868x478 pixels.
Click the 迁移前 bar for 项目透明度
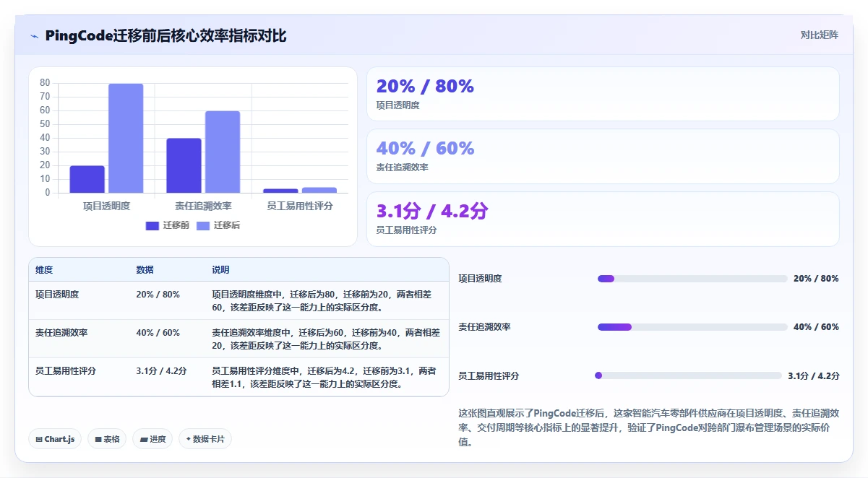(x=87, y=179)
